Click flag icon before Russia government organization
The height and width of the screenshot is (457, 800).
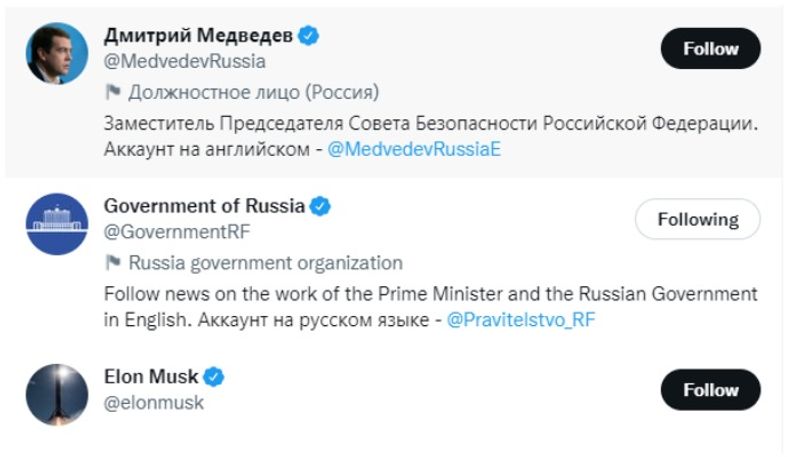(x=112, y=264)
